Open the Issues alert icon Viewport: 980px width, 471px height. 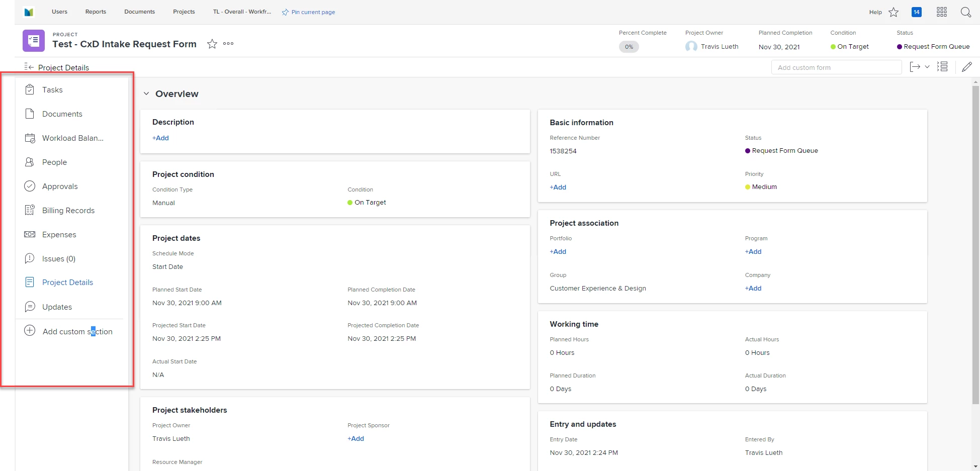[x=30, y=258]
